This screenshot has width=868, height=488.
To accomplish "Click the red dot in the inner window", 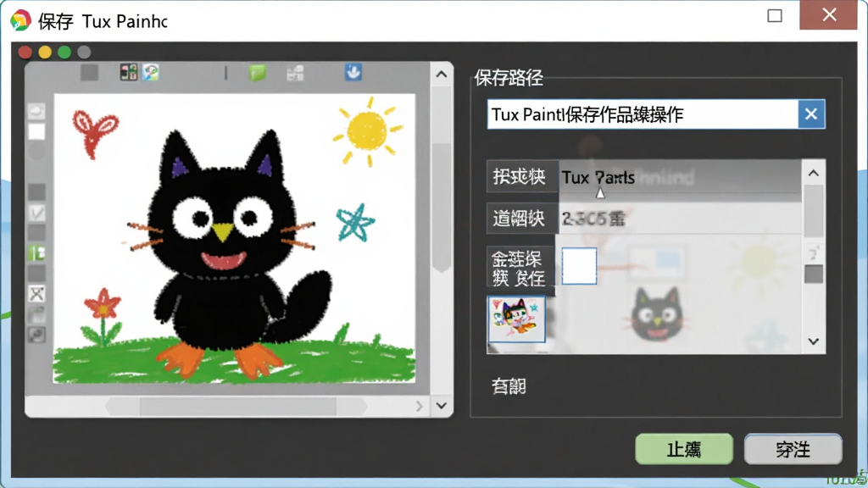I will coord(25,52).
